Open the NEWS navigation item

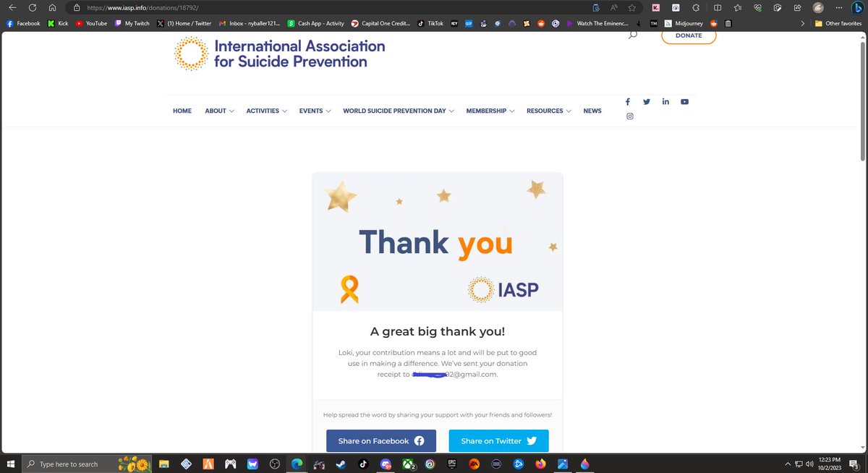click(592, 111)
